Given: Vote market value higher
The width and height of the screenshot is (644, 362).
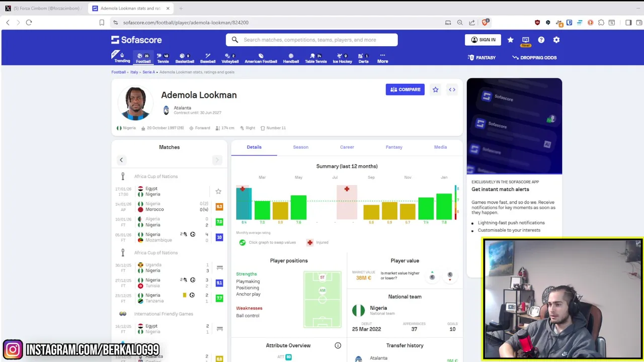Looking at the screenshot, I should coord(432,276).
